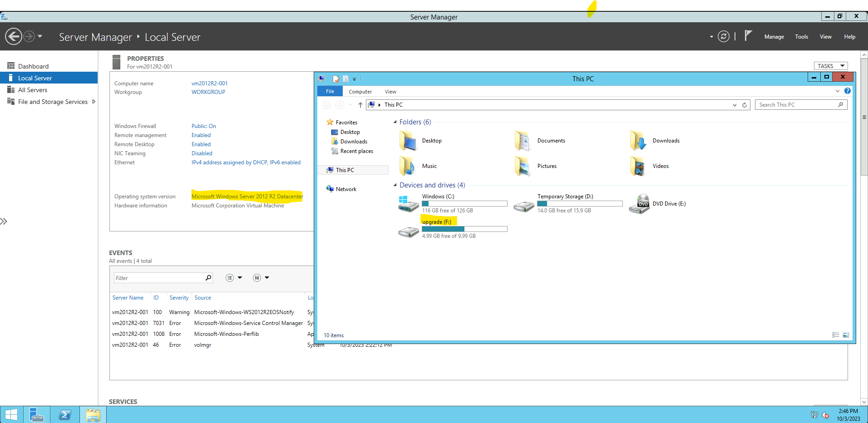Select the Temporary Storage (D:) drive icon
This screenshot has height=423, width=868.
(523, 207)
